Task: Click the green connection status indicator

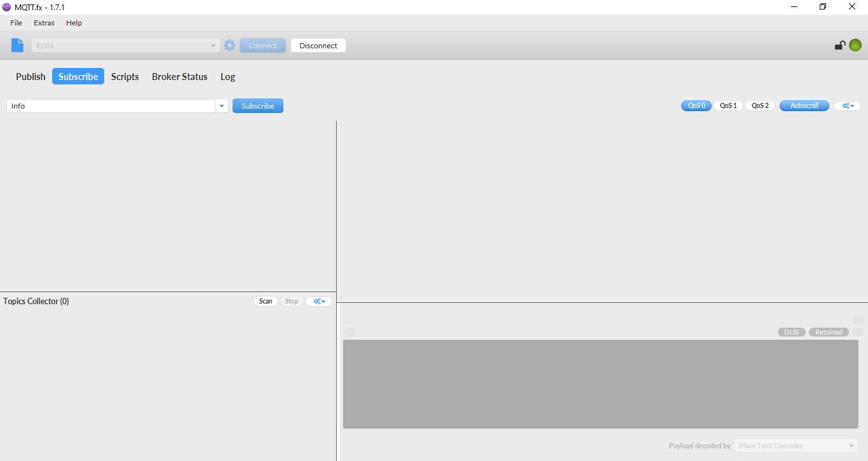Action: point(855,45)
